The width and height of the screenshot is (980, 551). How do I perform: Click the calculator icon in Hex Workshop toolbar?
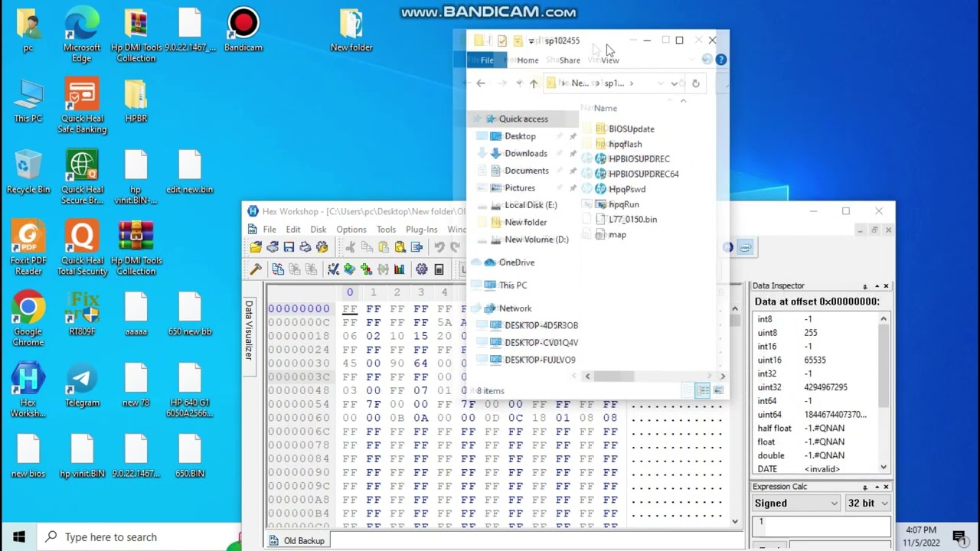coord(439,269)
